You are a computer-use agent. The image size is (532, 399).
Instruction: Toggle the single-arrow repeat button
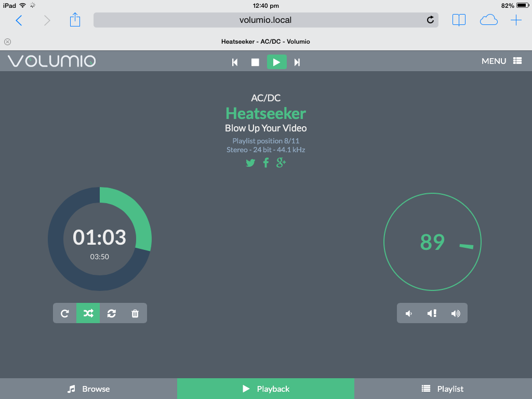pyautogui.click(x=65, y=313)
